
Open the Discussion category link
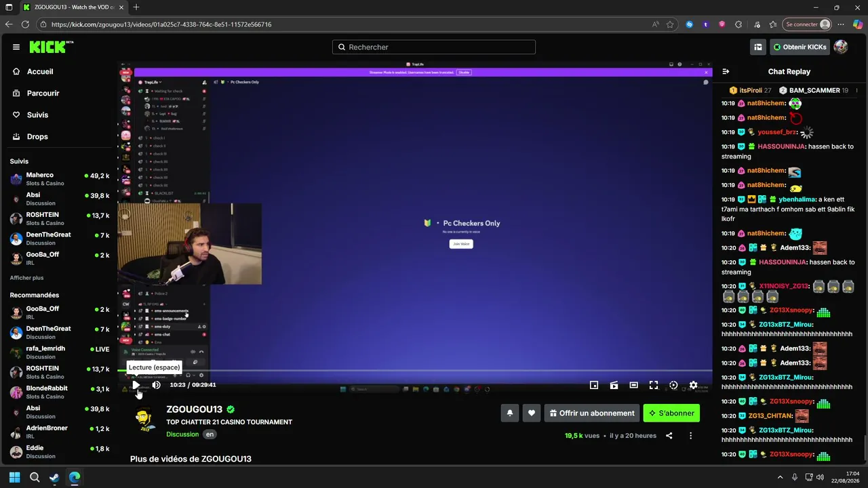182,434
